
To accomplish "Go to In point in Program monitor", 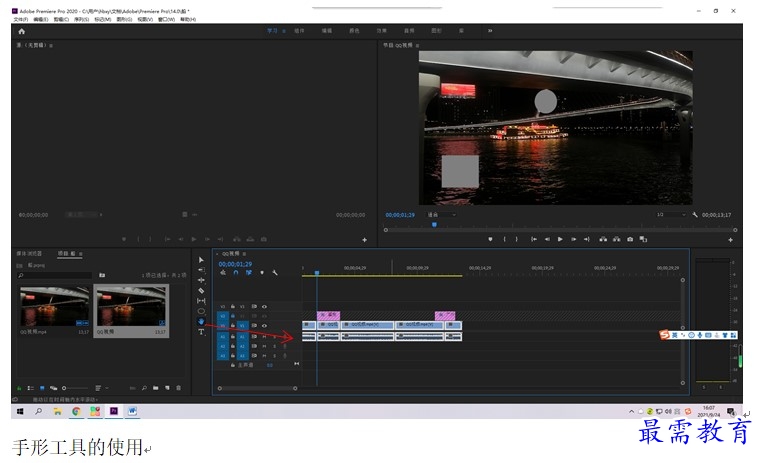I will pyautogui.click(x=534, y=239).
